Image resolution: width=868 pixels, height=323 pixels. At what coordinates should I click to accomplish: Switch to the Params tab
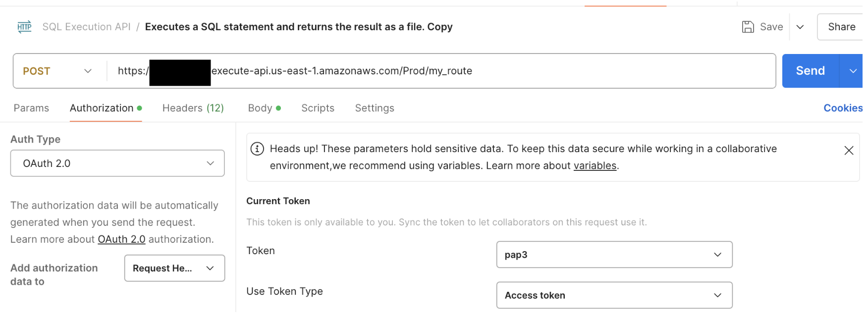click(x=31, y=108)
